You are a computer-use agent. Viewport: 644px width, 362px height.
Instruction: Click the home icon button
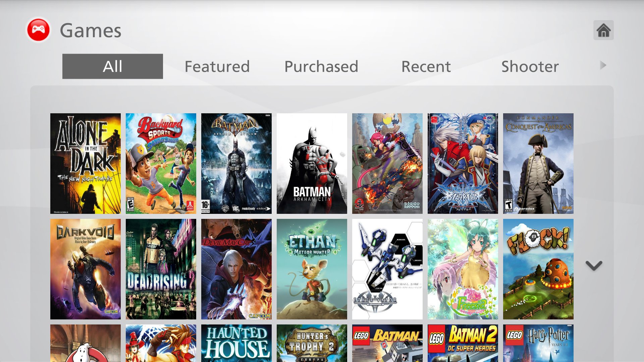603,30
